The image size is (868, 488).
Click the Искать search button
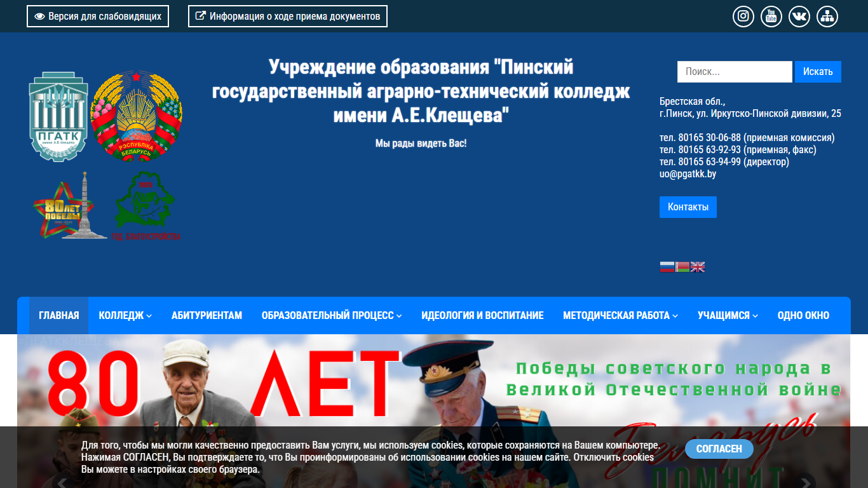click(818, 72)
